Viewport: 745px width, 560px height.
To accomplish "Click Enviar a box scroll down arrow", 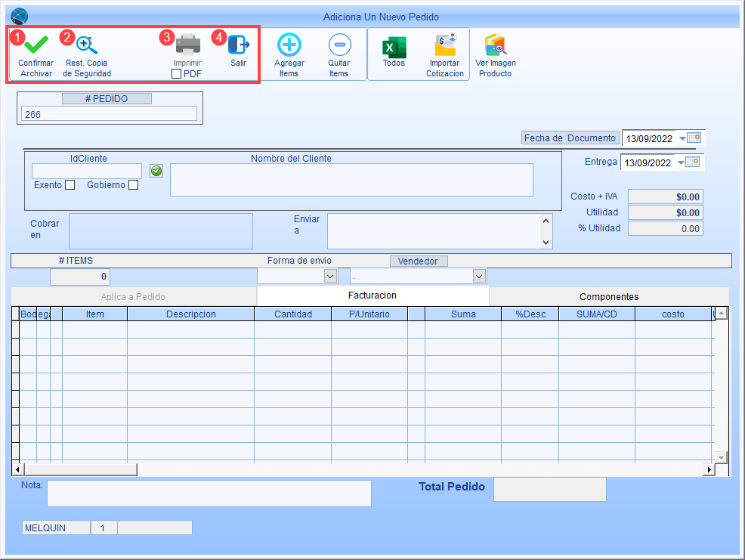I will 546,242.
